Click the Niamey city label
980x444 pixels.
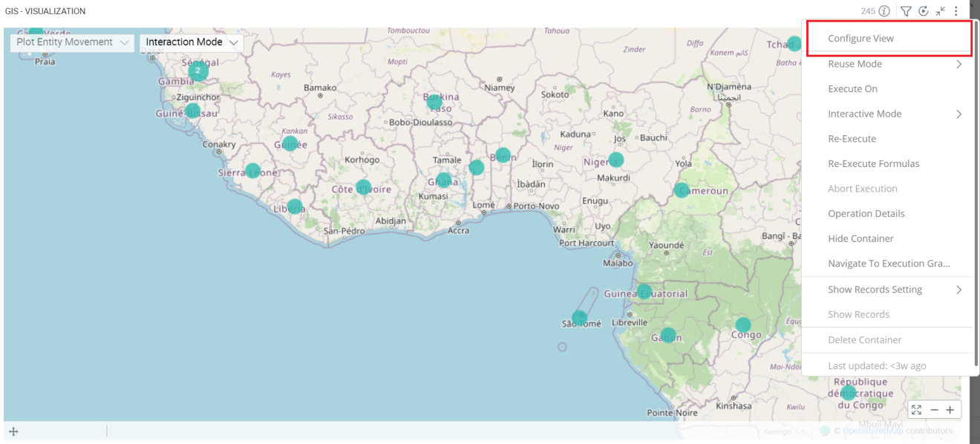click(500, 88)
